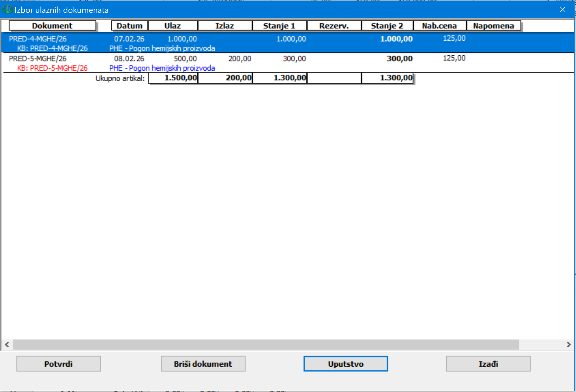Click the date 08.02.26
Image resolution: width=576 pixels, height=392 pixels.
click(129, 59)
